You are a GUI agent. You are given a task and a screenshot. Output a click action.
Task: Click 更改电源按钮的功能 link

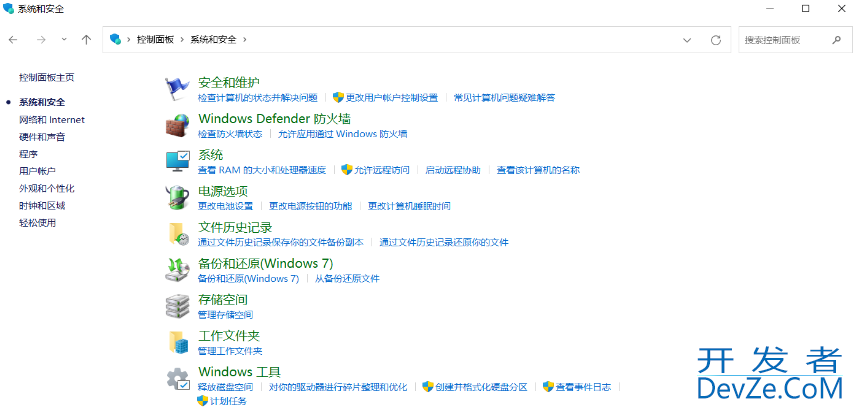point(311,206)
